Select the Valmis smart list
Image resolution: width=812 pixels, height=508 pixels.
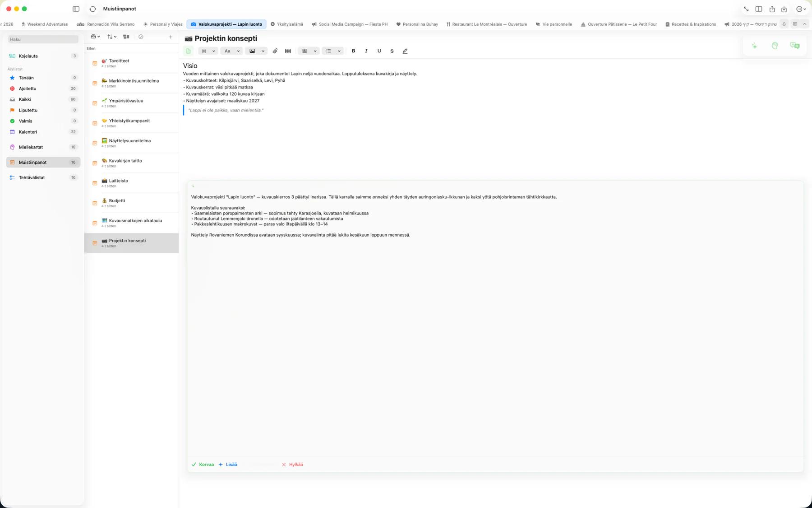pyautogui.click(x=43, y=121)
